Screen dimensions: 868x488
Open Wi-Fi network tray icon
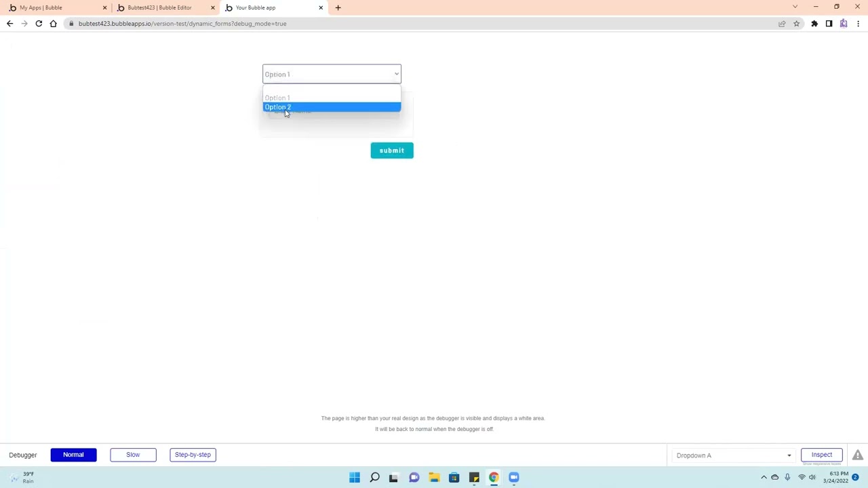tap(802, 477)
